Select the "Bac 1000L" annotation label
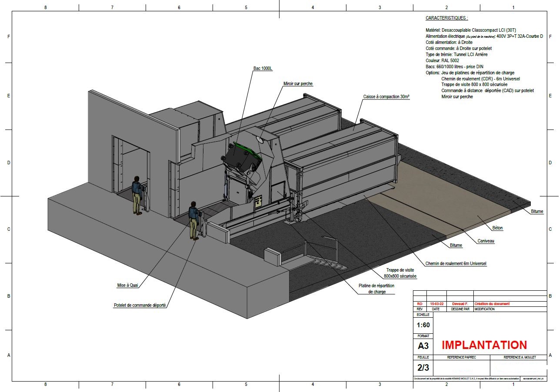 tap(263, 69)
